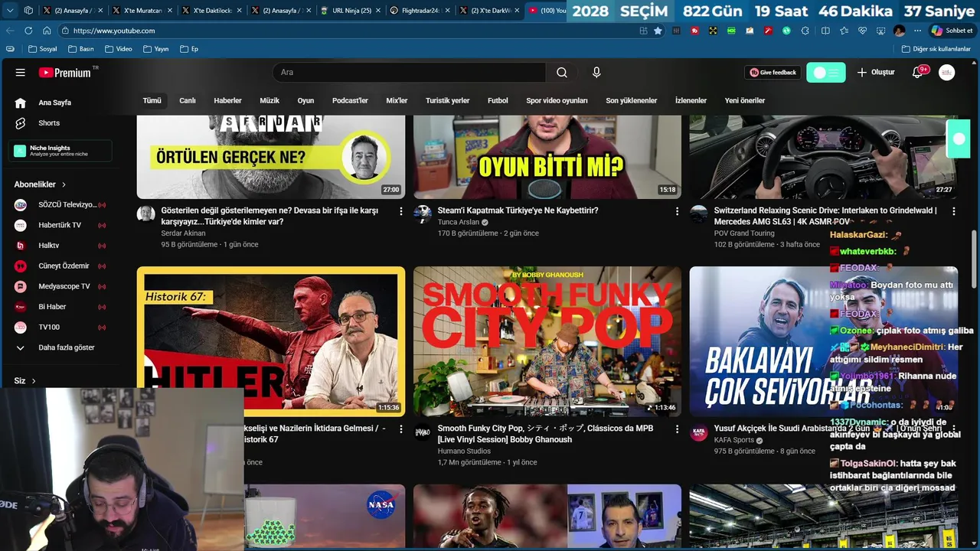Screen dimensions: 980x551
Task: Open the Oyun Bitti Mi video thumbnail
Action: (x=547, y=157)
